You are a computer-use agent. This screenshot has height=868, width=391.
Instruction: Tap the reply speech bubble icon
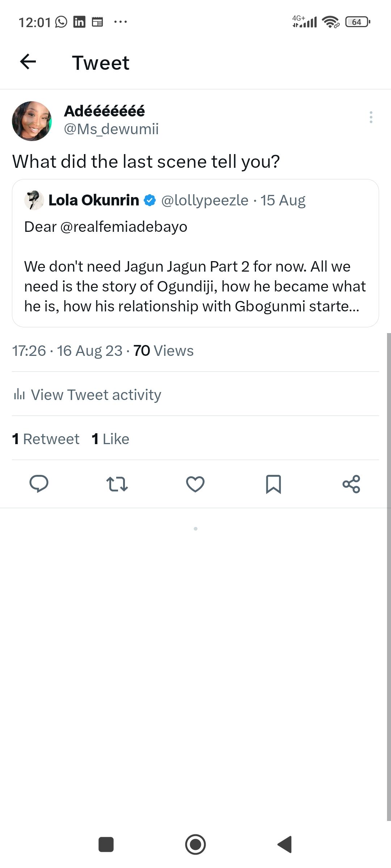(39, 484)
